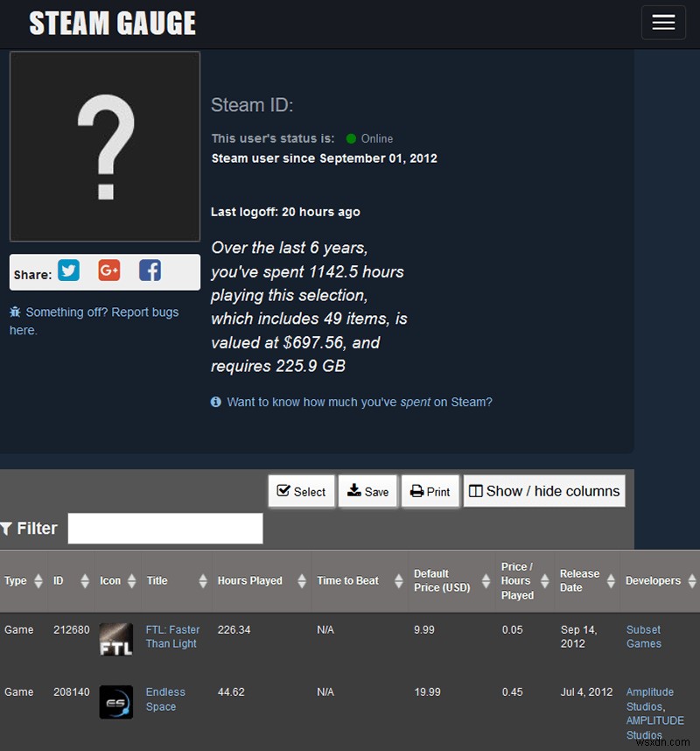Click the FTL game artwork thumbnail
This screenshot has width=700, height=751.
116,638
